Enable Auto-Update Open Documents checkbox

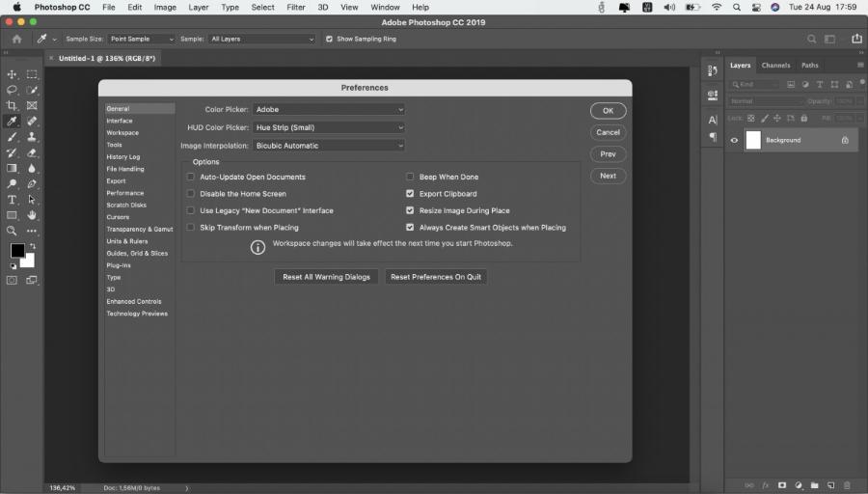(x=190, y=178)
